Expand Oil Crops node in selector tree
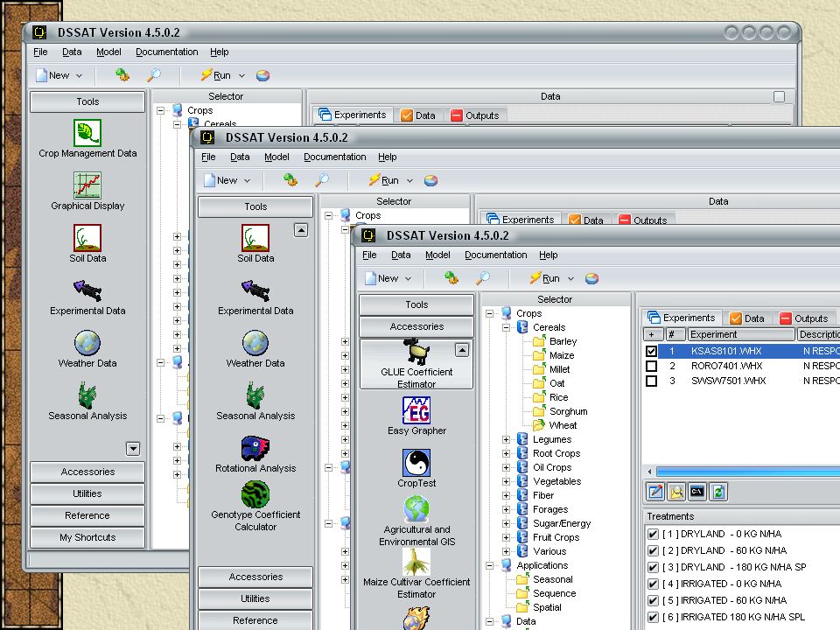840x630 pixels. point(506,467)
